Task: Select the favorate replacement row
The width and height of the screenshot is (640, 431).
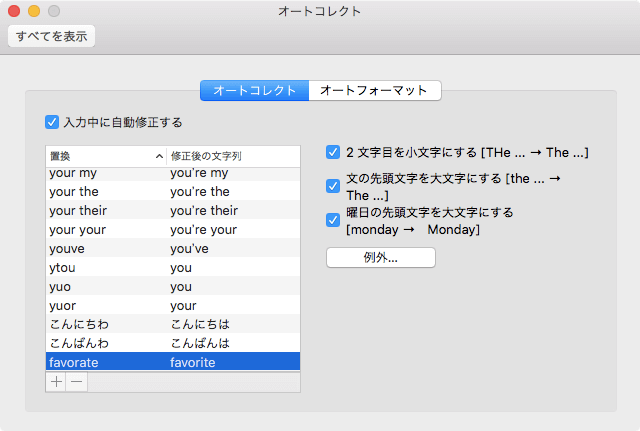Action: (172, 362)
